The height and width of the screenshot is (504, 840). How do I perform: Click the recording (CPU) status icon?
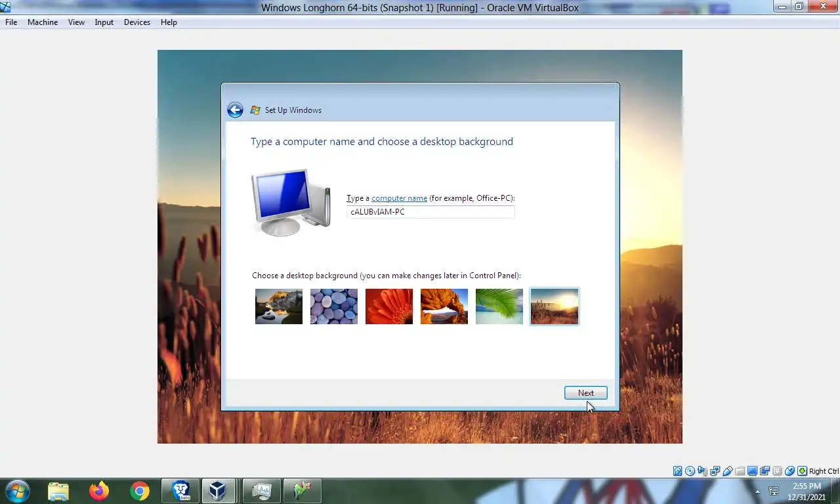pyautogui.click(x=777, y=471)
